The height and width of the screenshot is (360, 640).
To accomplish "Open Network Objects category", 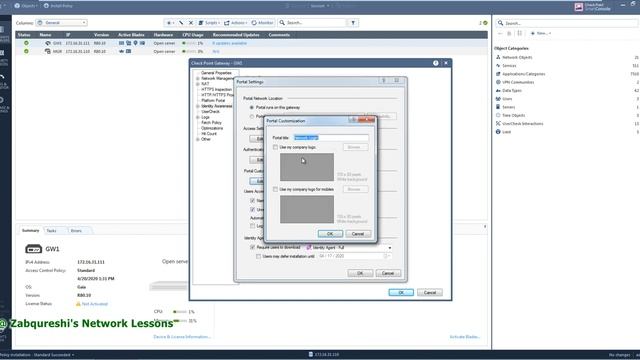I will click(517, 57).
